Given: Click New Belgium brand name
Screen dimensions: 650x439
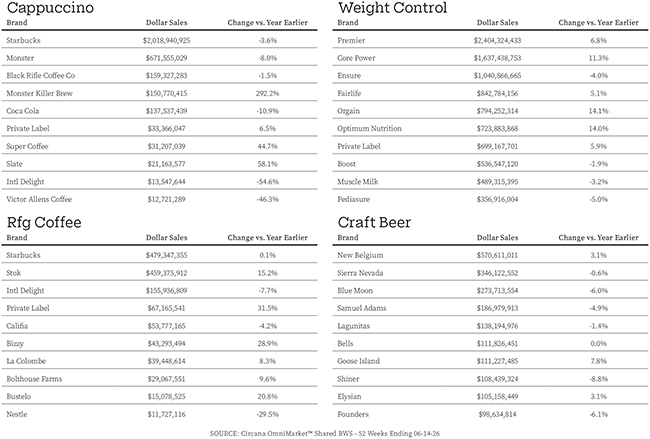Looking at the screenshot, I should click(360, 255).
